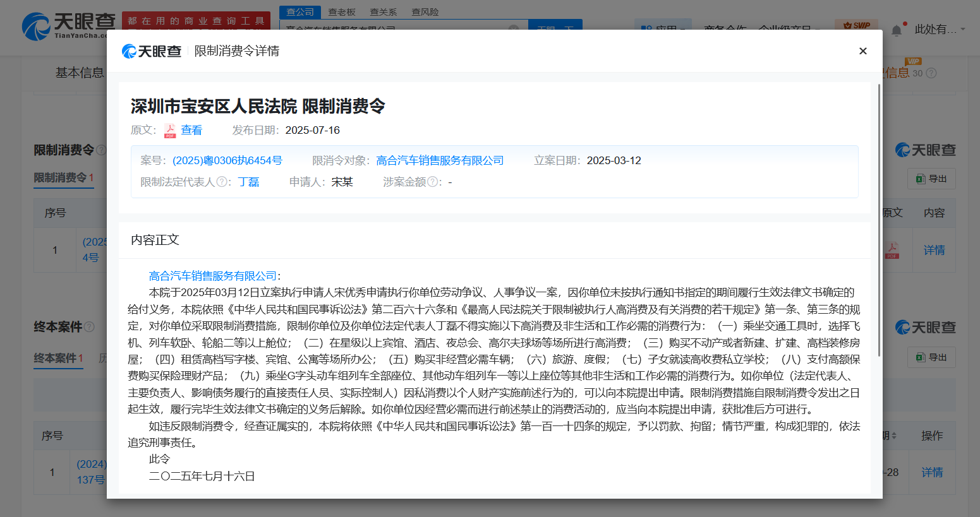Click the PDF icon beside 原文 in dialog

tap(170, 131)
